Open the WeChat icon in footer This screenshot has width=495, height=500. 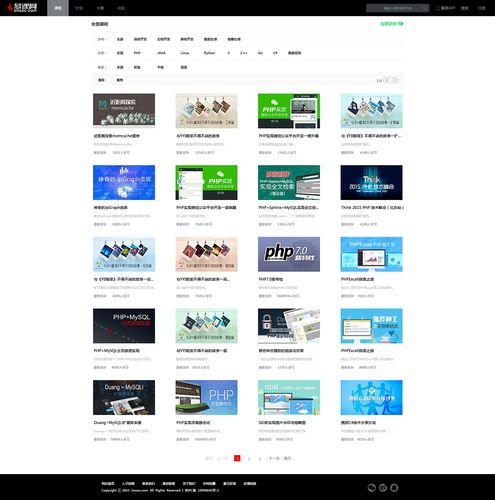tap(372, 488)
